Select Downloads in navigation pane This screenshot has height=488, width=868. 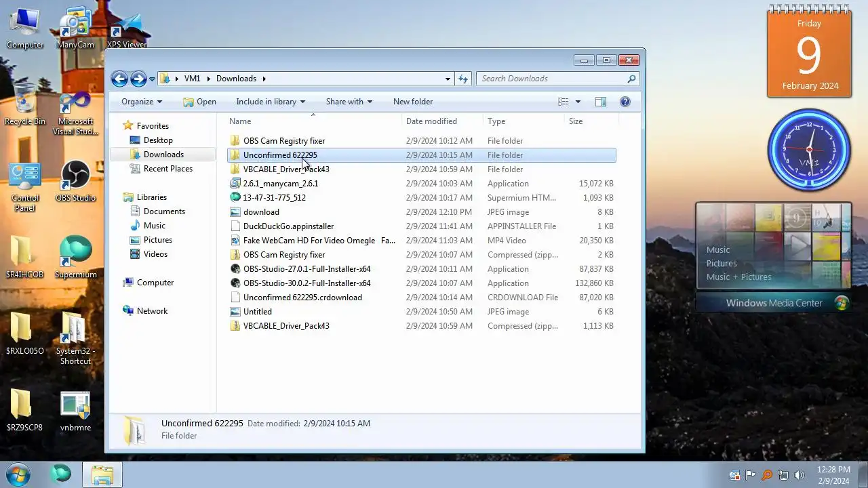(163, 155)
